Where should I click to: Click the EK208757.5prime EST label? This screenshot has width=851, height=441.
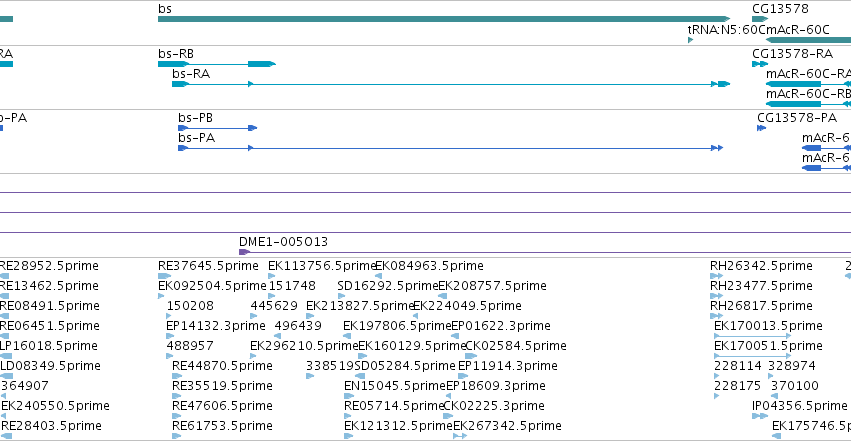click(x=492, y=286)
